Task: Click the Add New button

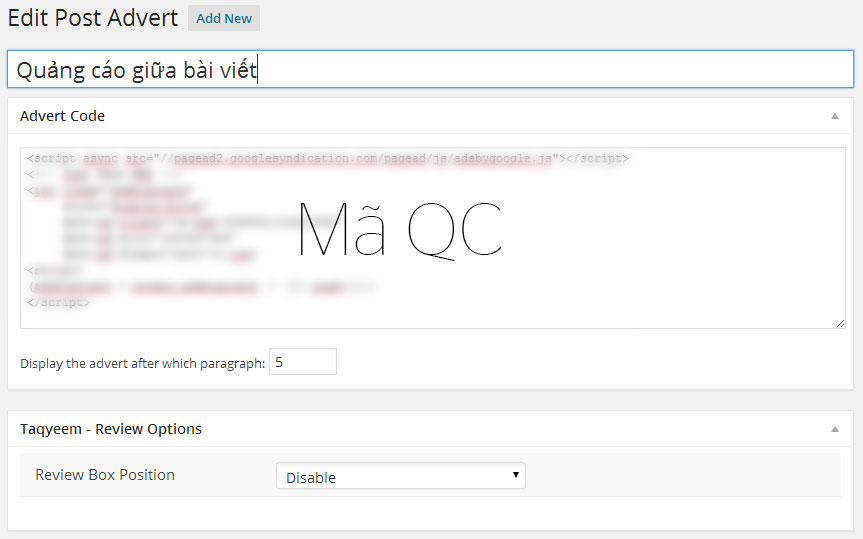Action: click(223, 18)
